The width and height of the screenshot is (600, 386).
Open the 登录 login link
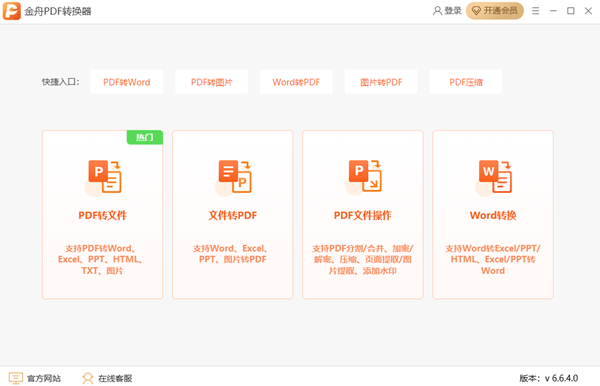[453, 11]
